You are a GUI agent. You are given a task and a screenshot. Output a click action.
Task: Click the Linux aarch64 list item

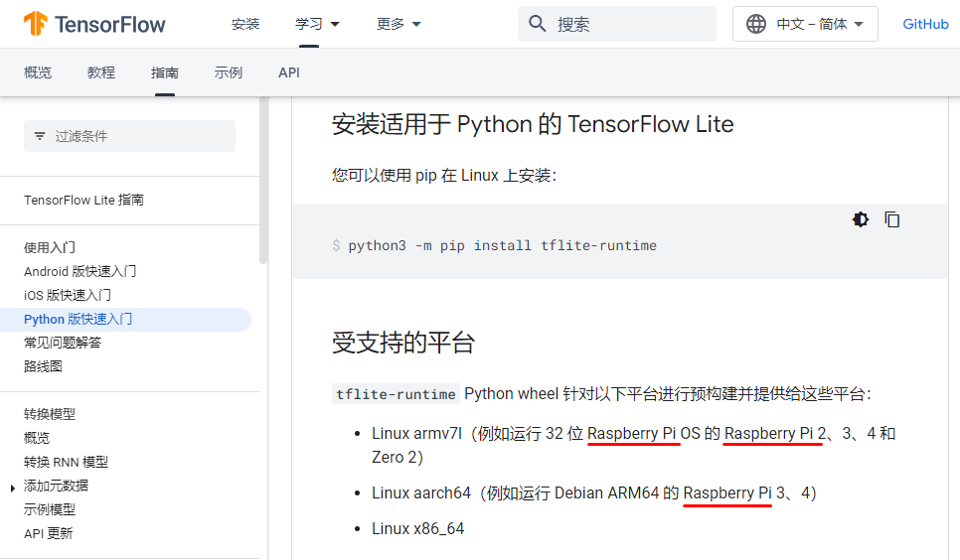[x=594, y=493]
